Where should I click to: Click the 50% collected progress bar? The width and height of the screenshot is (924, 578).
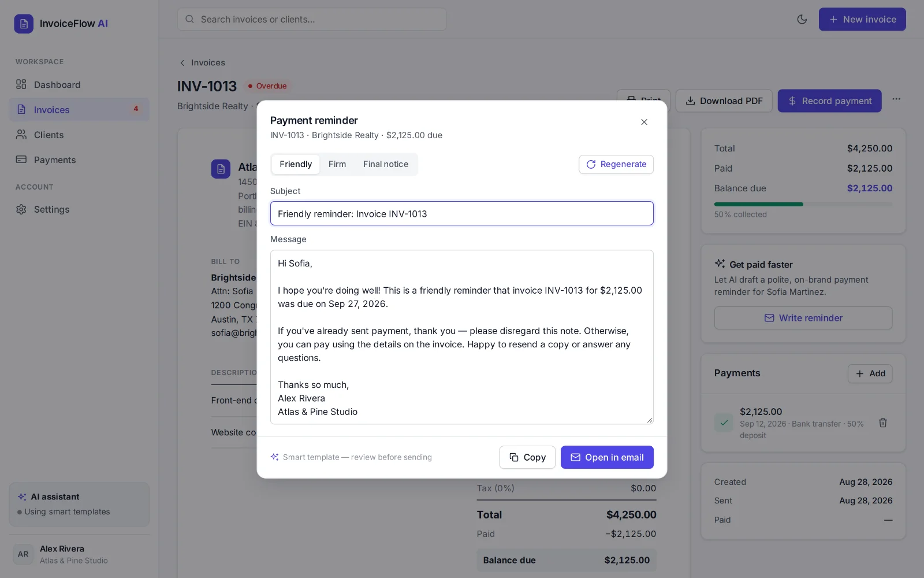pyautogui.click(x=803, y=204)
